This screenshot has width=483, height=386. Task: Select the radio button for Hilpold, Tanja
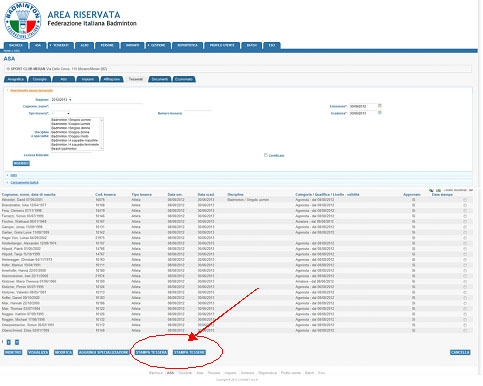coord(465,254)
